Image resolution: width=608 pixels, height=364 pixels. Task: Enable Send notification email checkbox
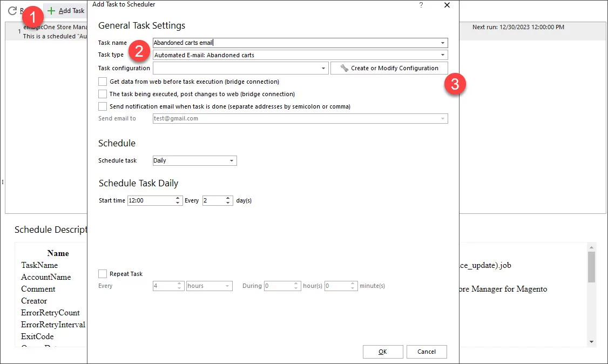coord(103,106)
